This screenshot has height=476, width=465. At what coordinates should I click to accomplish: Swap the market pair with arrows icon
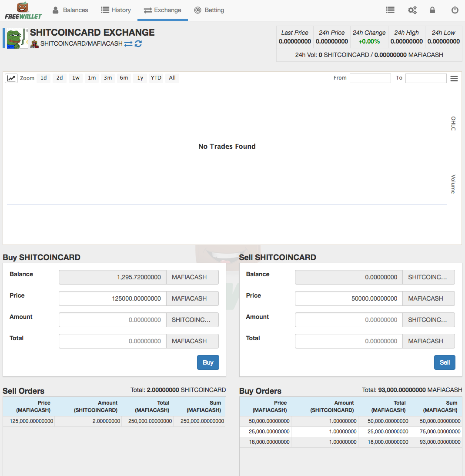[x=128, y=44]
